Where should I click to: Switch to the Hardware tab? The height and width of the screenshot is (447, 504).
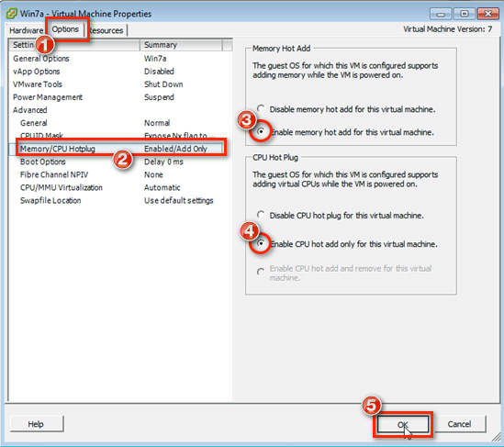pos(26,30)
